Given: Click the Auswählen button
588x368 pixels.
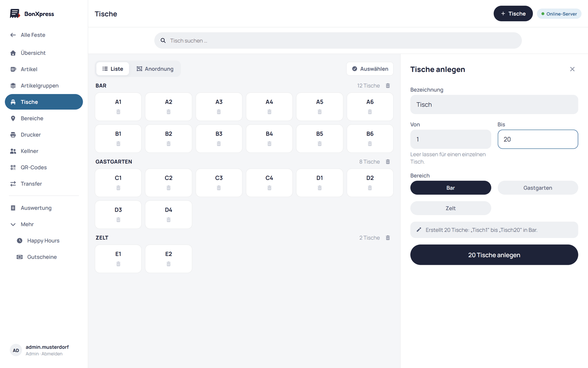Looking at the screenshot, I should 370,69.
